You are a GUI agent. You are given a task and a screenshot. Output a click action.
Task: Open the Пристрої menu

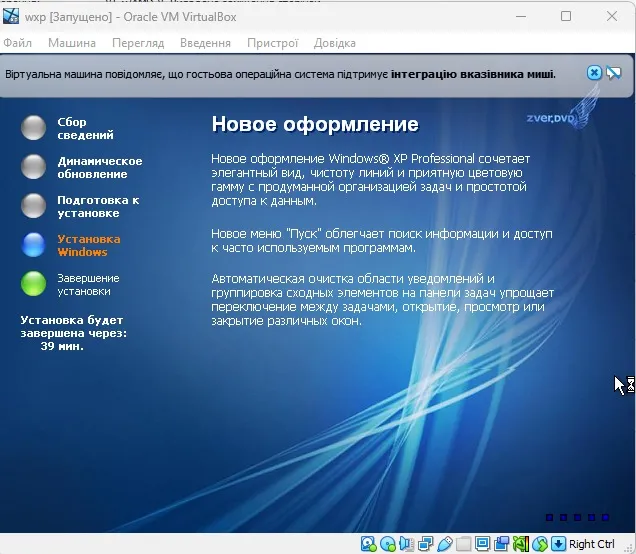pyautogui.click(x=273, y=43)
